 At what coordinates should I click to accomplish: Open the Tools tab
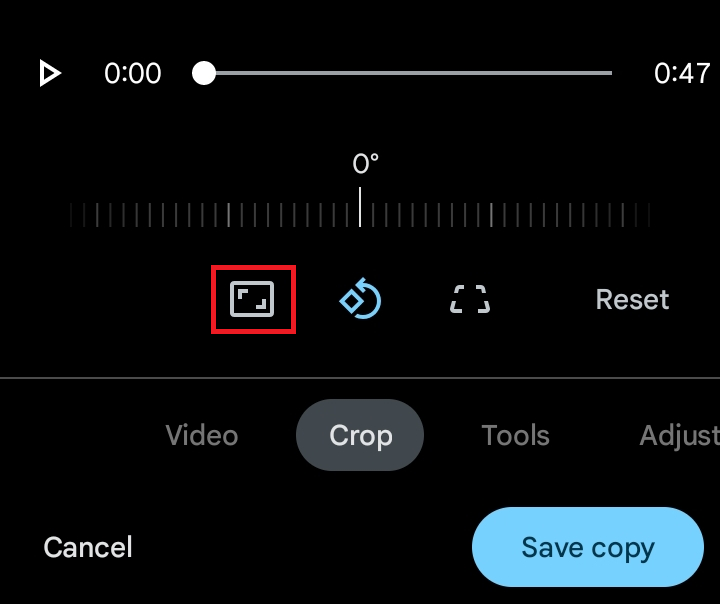tap(515, 435)
